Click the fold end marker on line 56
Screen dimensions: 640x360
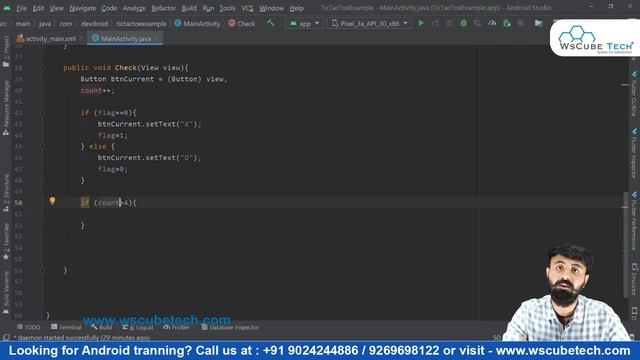click(x=43, y=270)
